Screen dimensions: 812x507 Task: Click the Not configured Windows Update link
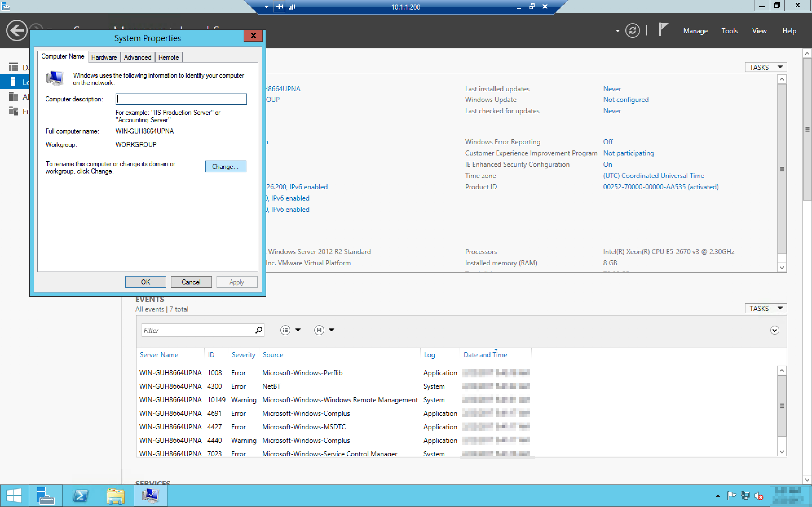point(625,100)
